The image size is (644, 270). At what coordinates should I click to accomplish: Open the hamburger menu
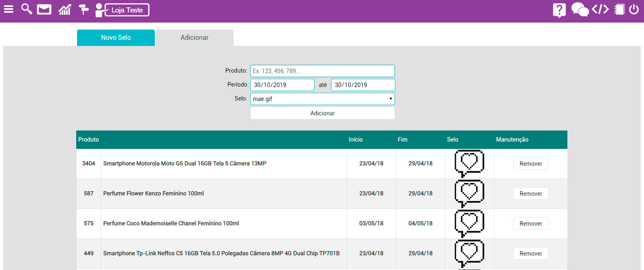click(9, 9)
